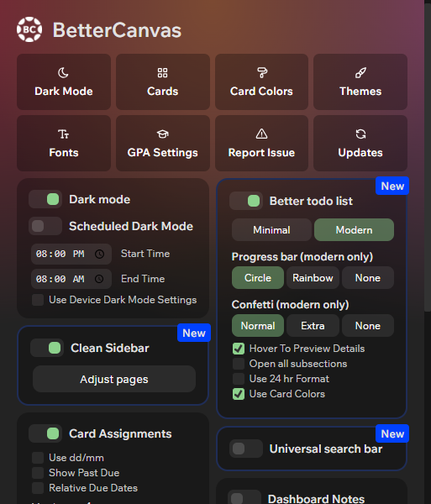Open the GPA Settings tab label
The image size is (431, 504).
pyautogui.click(x=163, y=152)
